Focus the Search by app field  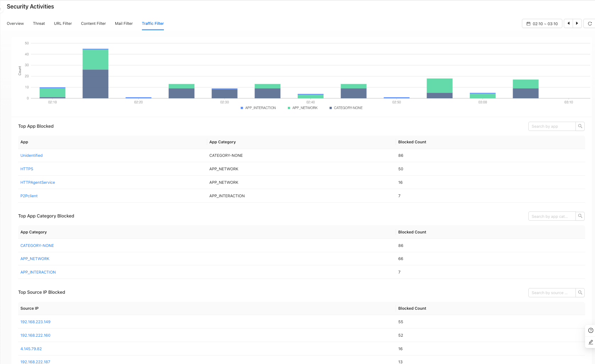(x=552, y=126)
